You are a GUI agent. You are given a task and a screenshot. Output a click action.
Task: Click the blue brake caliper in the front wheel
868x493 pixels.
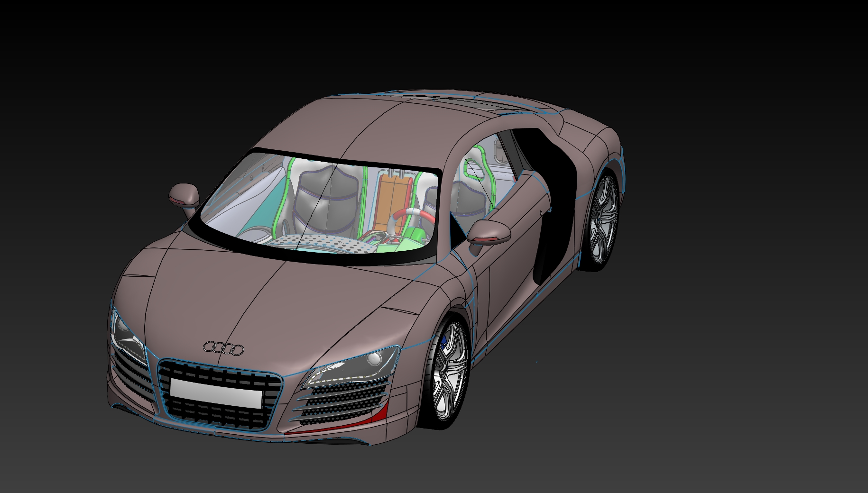pos(445,345)
